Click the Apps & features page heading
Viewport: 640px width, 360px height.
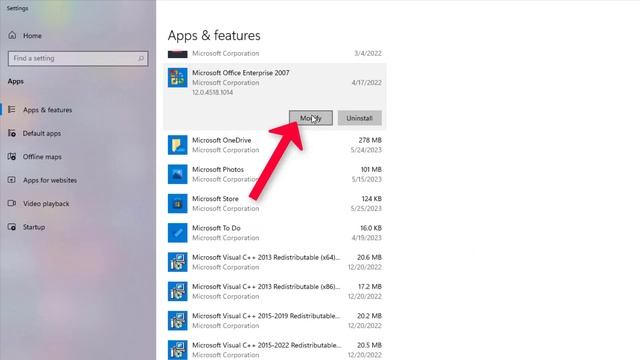point(214,36)
